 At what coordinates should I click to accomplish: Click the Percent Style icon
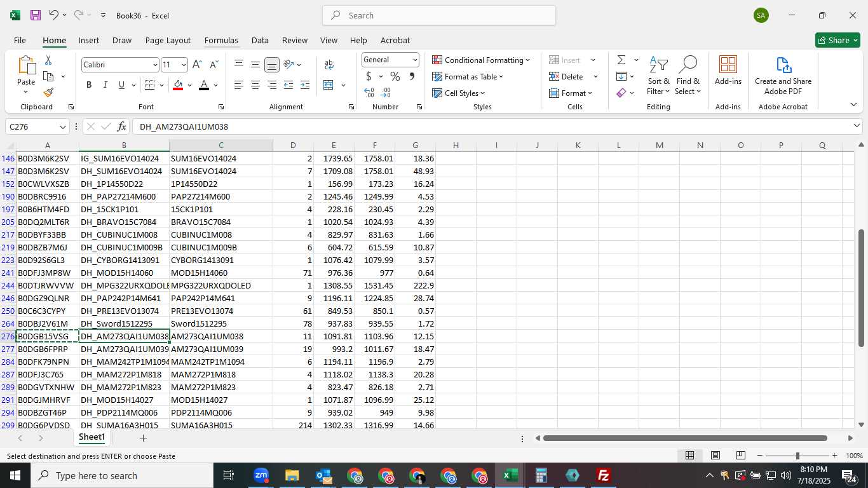(x=395, y=76)
